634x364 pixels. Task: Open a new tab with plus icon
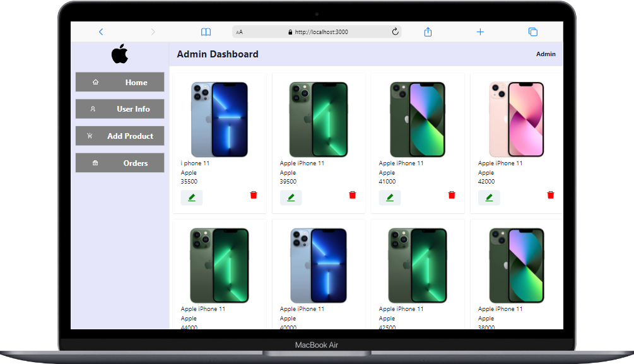[480, 32]
